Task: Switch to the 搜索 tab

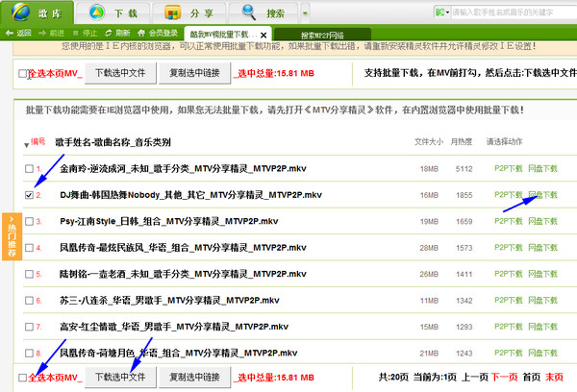Action: [x=263, y=12]
